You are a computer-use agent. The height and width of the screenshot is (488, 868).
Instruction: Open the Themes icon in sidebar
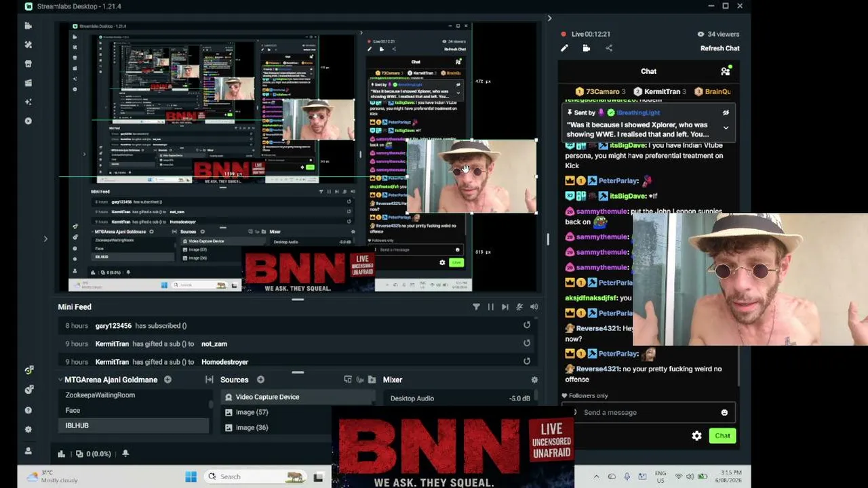click(x=28, y=45)
